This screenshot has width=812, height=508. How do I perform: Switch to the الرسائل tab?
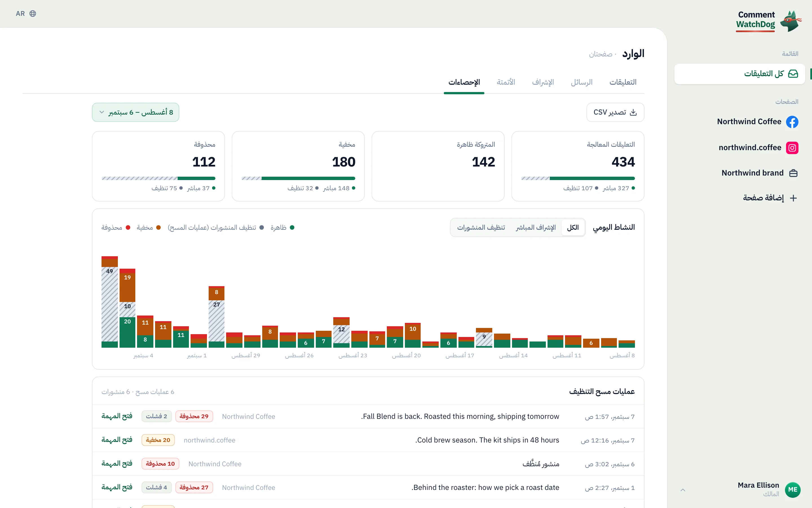pyautogui.click(x=581, y=82)
